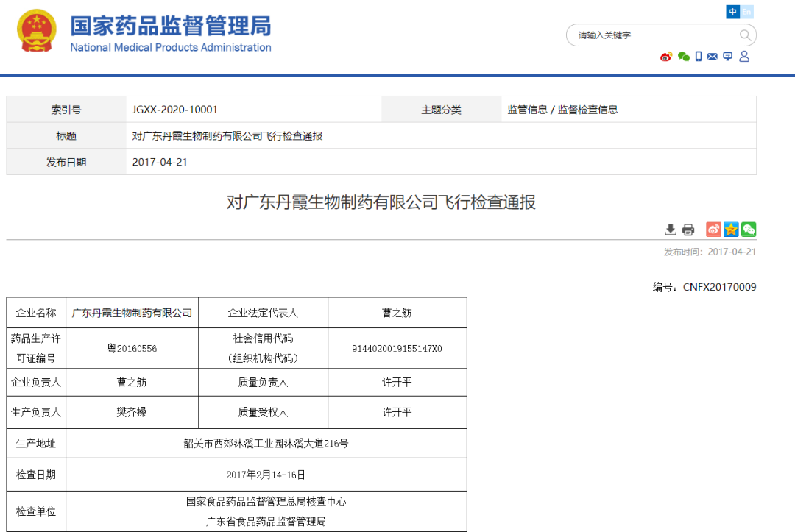
Task: Share the notice via the red Weibo icon
Action: 713,229
